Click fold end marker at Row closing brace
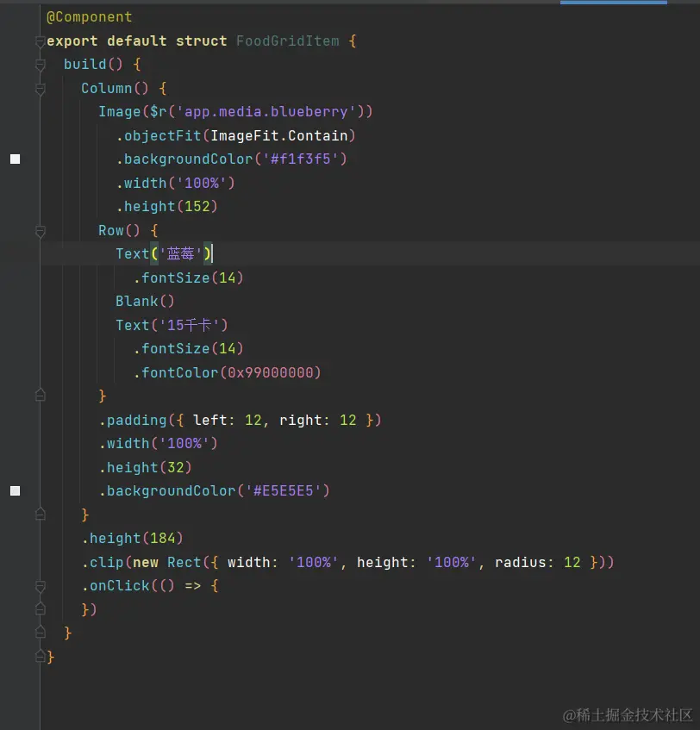This screenshot has width=700, height=730. click(x=40, y=396)
